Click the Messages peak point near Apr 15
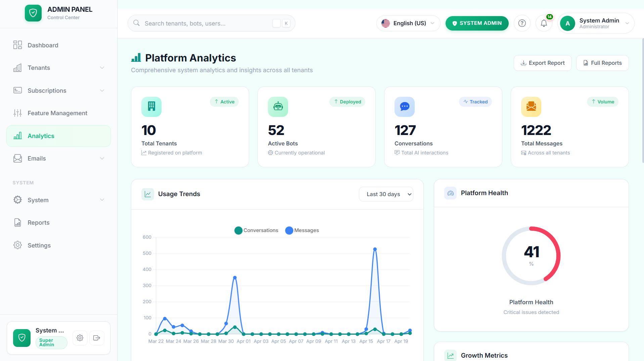The image size is (644, 361). tap(375, 249)
